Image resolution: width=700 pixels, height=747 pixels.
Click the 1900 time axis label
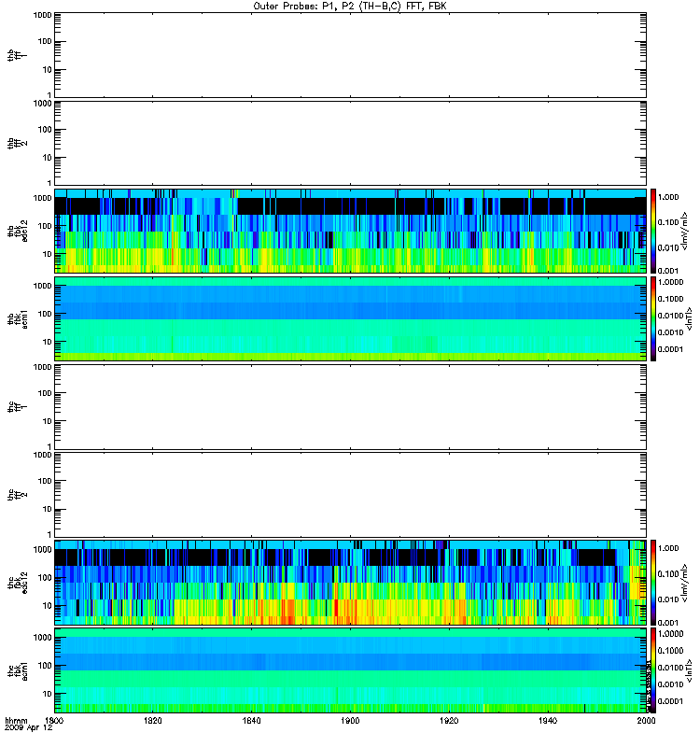(x=351, y=720)
